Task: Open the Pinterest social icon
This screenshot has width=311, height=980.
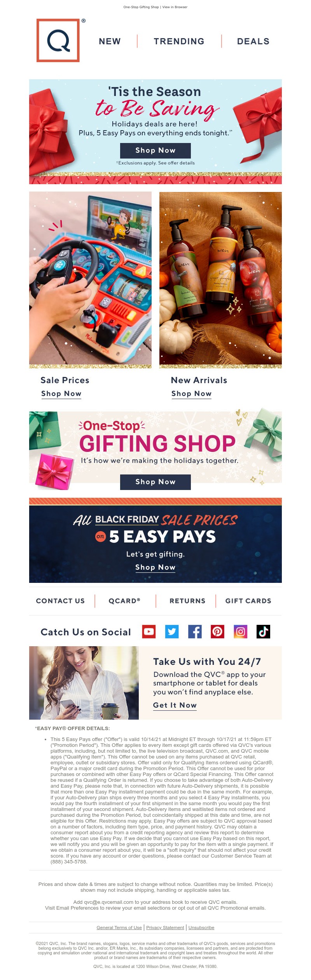Action: (217, 631)
